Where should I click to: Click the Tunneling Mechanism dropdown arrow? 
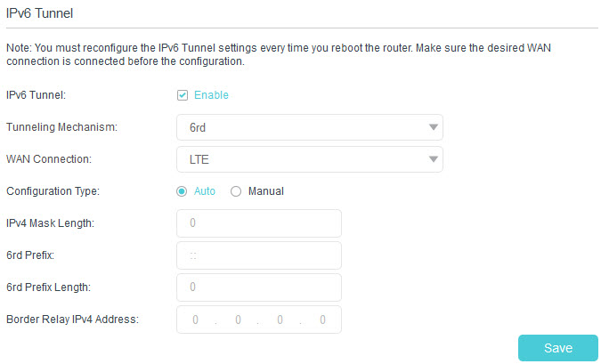[x=433, y=127]
